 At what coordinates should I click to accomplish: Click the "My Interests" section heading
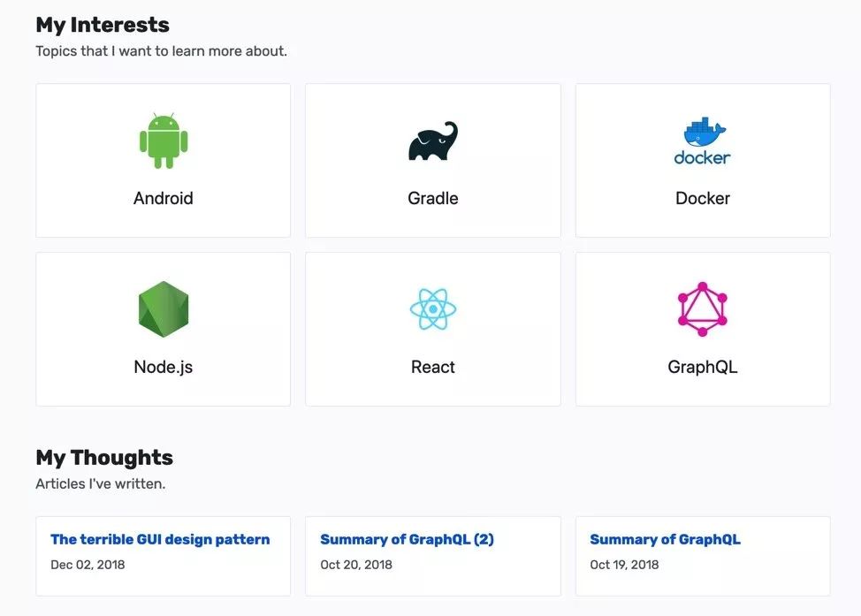coord(103,25)
